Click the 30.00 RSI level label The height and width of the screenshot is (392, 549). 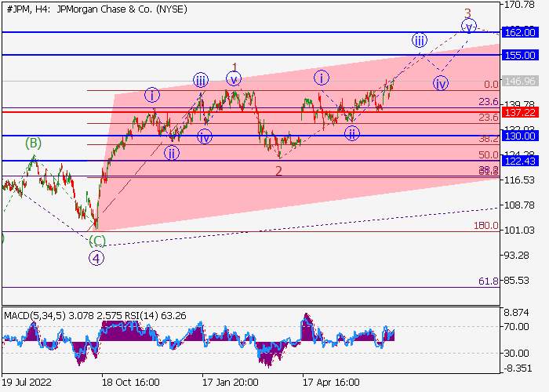click(x=516, y=353)
